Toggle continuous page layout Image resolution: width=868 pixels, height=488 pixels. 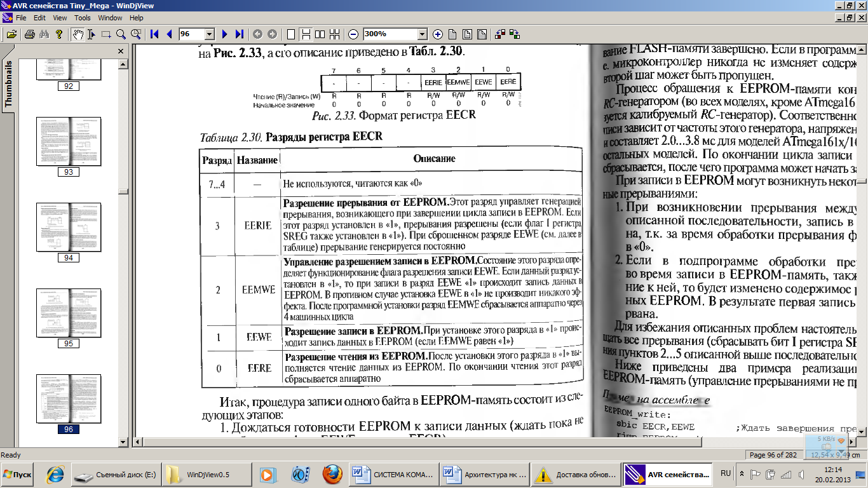coord(306,34)
